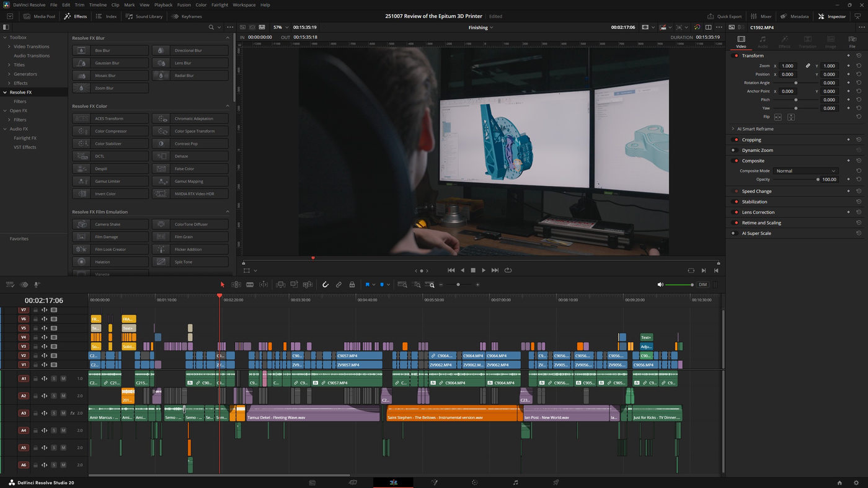Screen dimensions: 868x488
Task: Lock video track V3
Action: click(35, 346)
